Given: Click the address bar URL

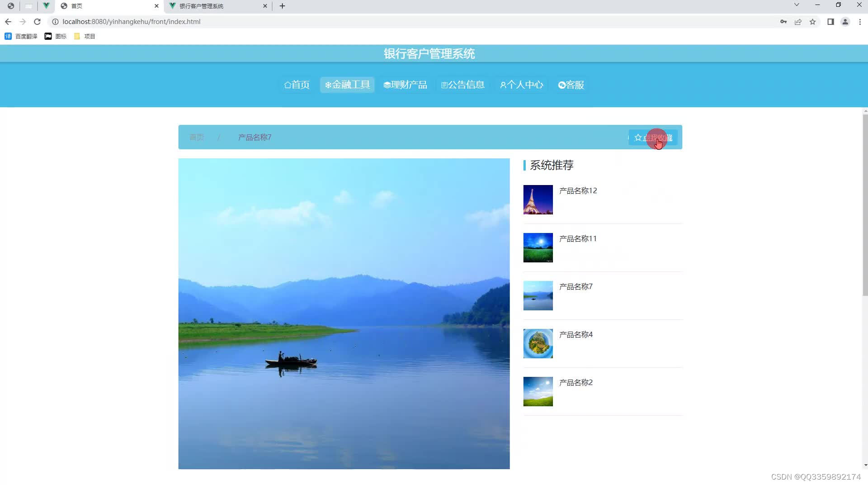Looking at the screenshot, I should pos(131,22).
